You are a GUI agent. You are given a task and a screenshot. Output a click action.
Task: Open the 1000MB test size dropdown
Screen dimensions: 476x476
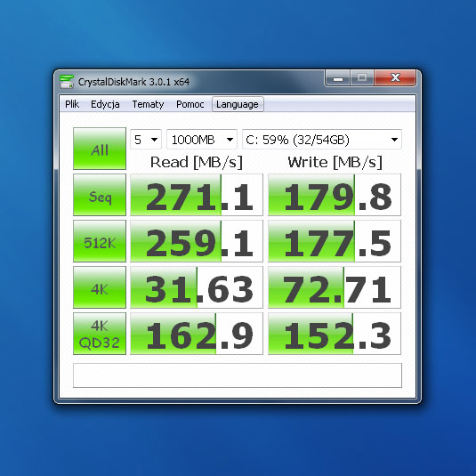[202, 140]
